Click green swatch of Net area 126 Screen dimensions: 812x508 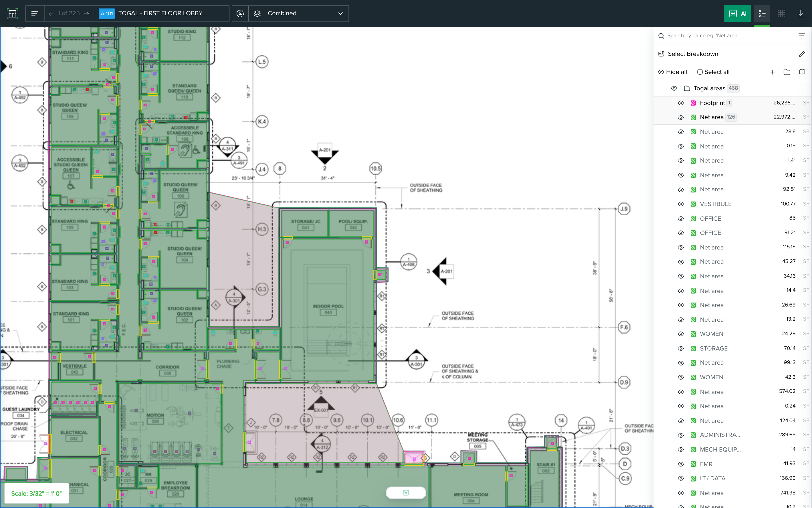coord(693,117)
